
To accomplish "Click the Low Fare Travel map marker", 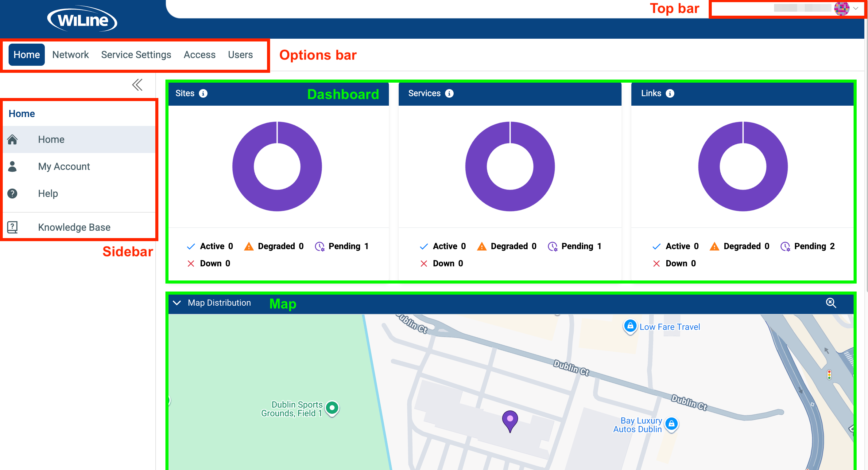I will point(630,326).
